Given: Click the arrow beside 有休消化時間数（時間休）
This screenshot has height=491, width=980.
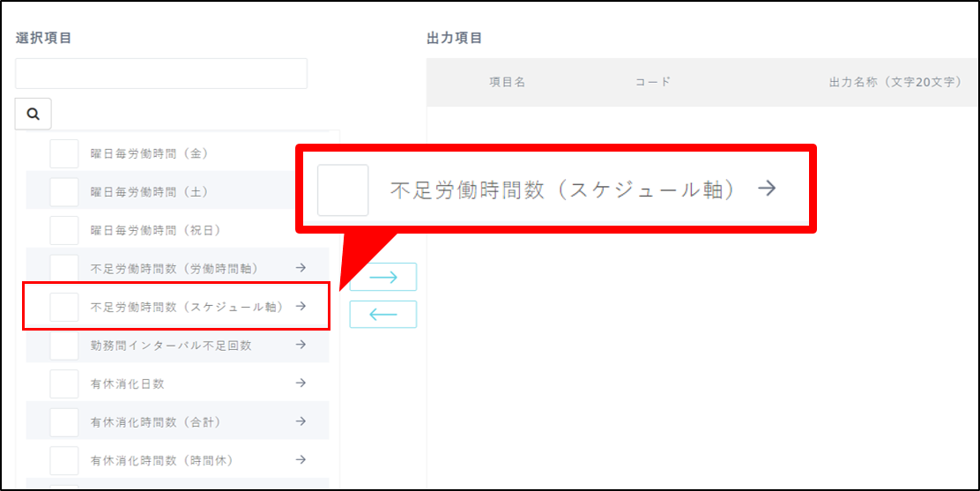Looking at the screenshot, I should 301,460.
